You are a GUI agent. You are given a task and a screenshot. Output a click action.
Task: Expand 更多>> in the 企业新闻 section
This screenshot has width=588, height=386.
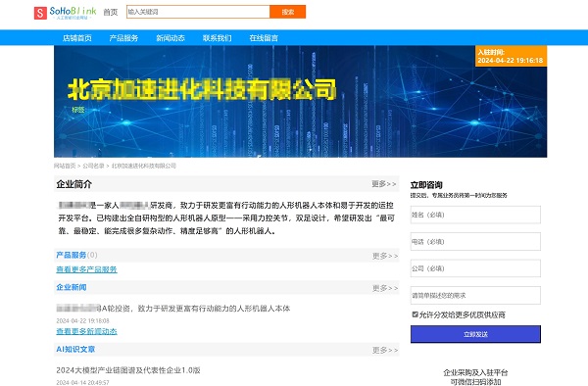point(385,288)
